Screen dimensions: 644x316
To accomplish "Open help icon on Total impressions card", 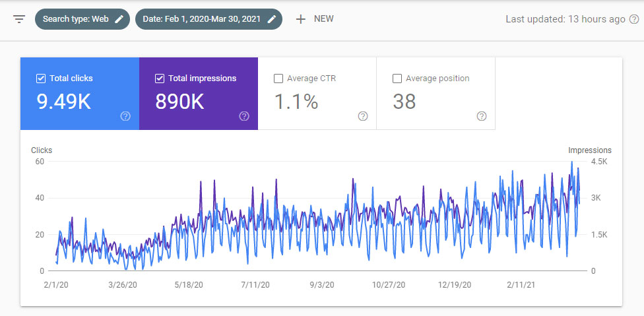I will tap(244, 116).
